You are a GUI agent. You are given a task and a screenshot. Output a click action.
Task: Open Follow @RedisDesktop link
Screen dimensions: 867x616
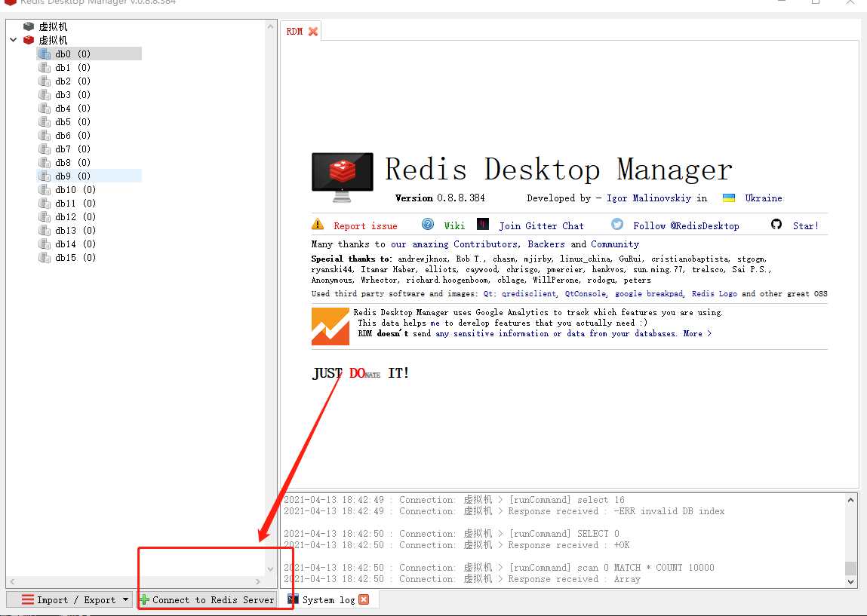click(x=686, y=226)
